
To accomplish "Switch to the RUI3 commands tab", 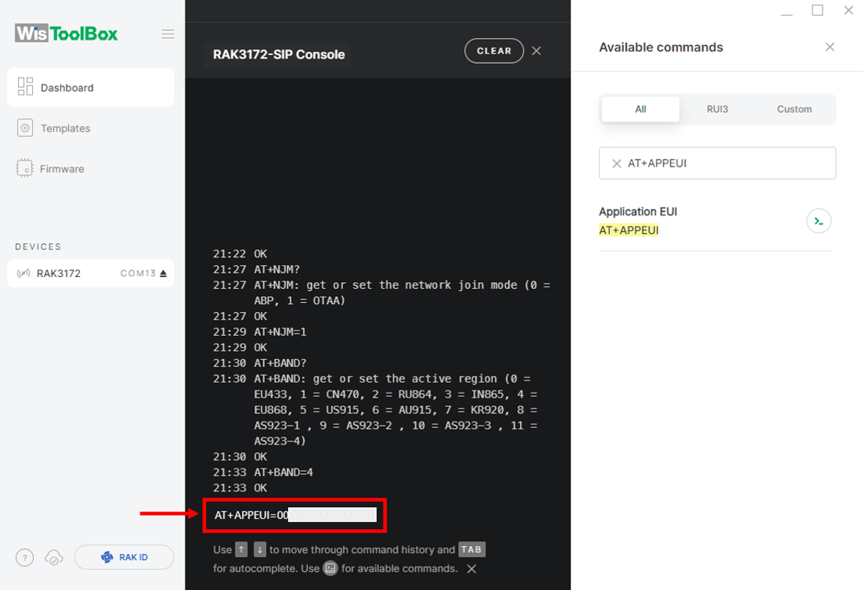I will [718, 109].
